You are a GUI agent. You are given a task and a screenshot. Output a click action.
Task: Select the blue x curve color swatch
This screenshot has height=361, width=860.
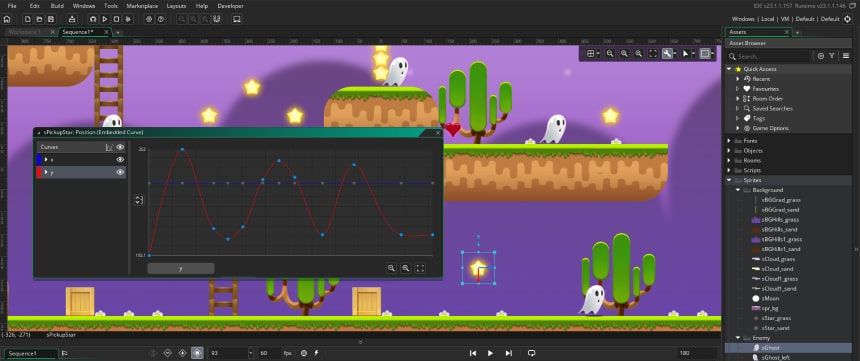tap(39, 160)
